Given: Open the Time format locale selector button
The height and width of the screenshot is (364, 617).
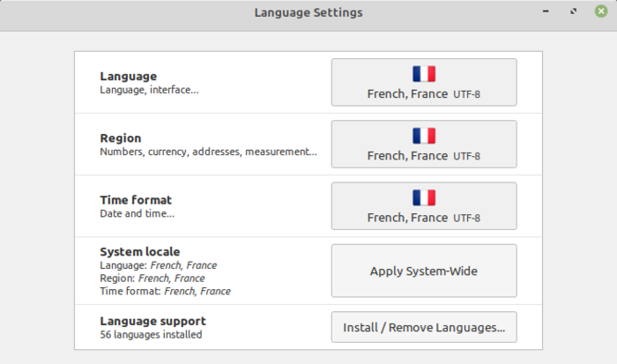Looking at the screenshot, I should tap(424, 206).
